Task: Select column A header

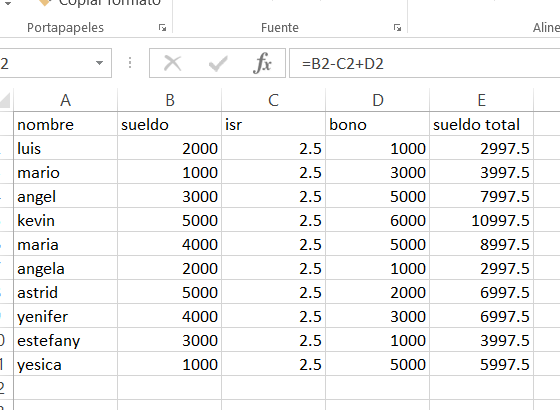Action: pos(66,100)
